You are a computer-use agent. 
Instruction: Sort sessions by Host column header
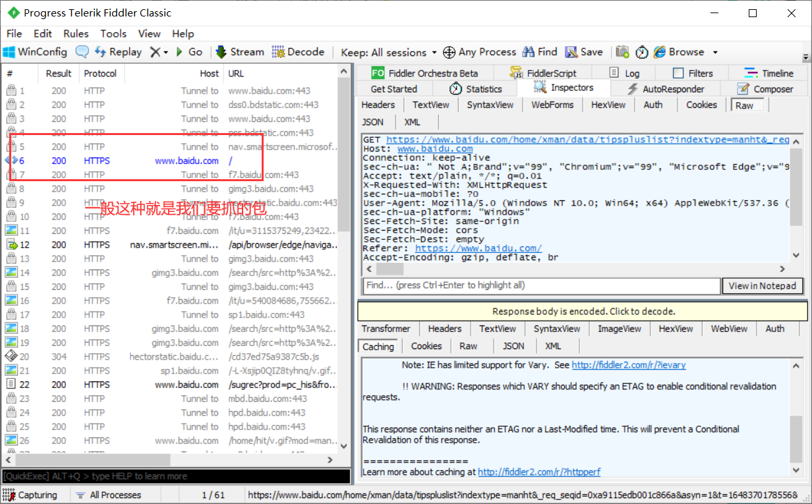click(x=174, y=74)
